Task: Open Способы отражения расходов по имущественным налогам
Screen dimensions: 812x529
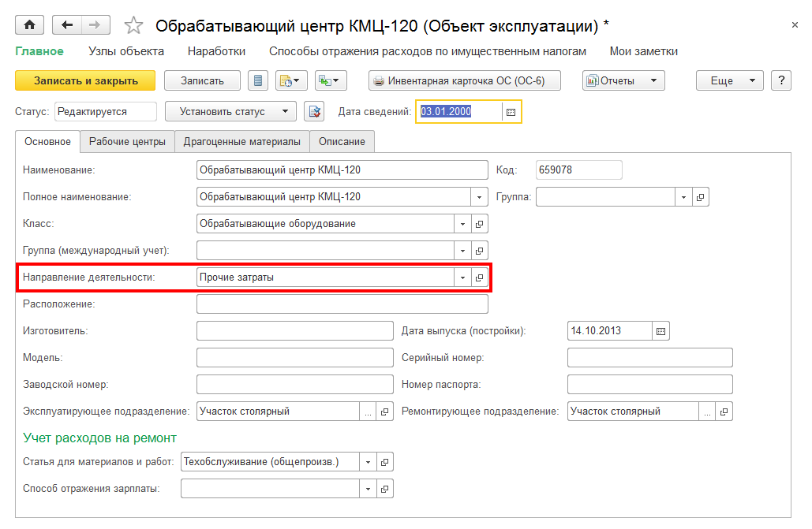Action: tap(427, 51)
